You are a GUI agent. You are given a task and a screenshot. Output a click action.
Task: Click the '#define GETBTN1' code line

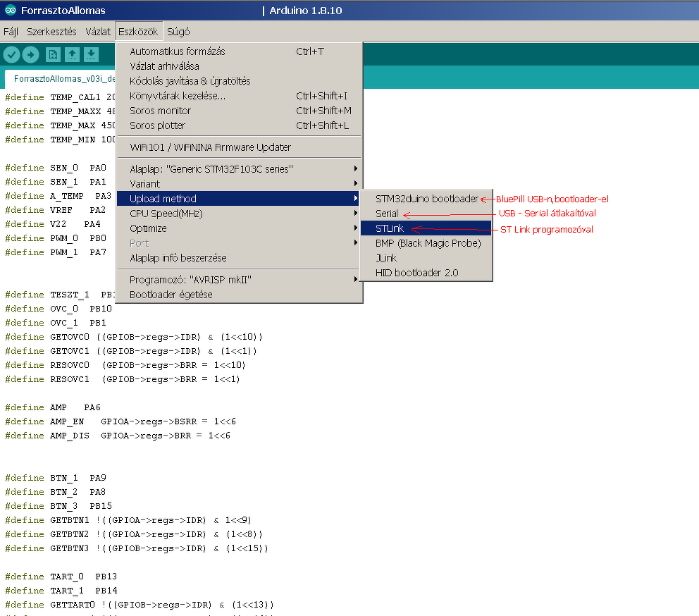128,520
